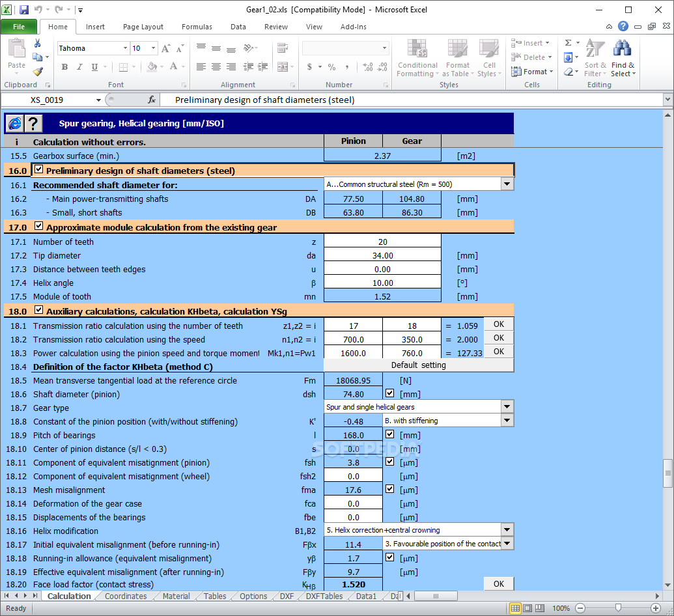Screen dimensions: 674x616
Task: Open the Tahoma font name dropdown
Action: pyautogui.click(x=125, y=48)
